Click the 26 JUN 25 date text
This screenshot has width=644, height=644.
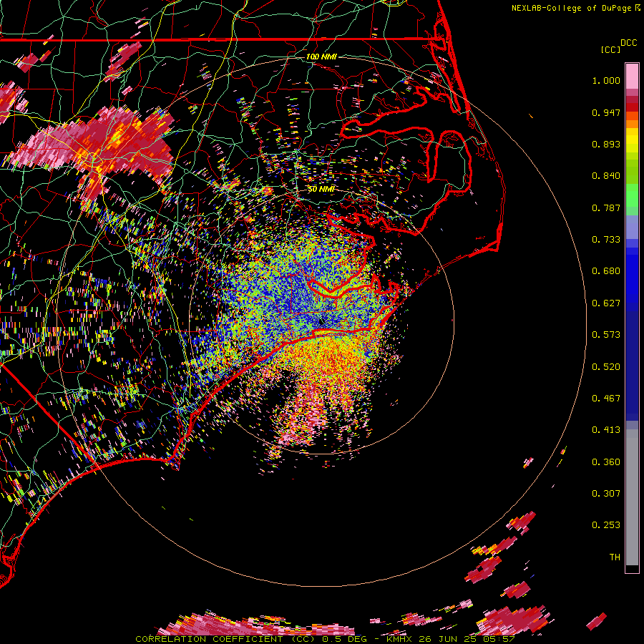pyautogui.click(x=449, y=639)
